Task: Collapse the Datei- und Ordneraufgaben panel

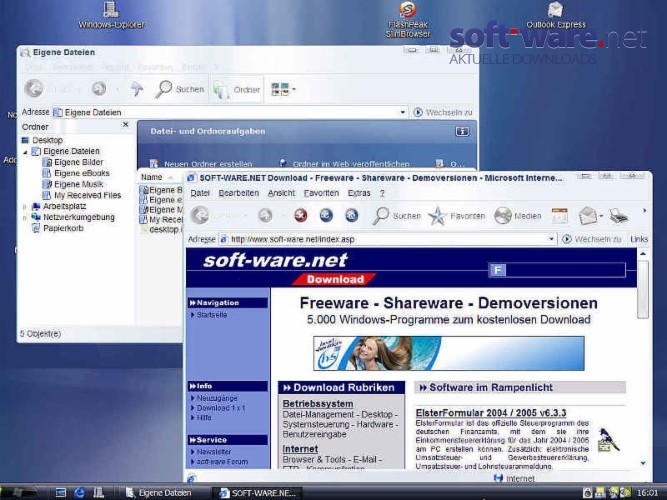Action: [x=462, y=131]
